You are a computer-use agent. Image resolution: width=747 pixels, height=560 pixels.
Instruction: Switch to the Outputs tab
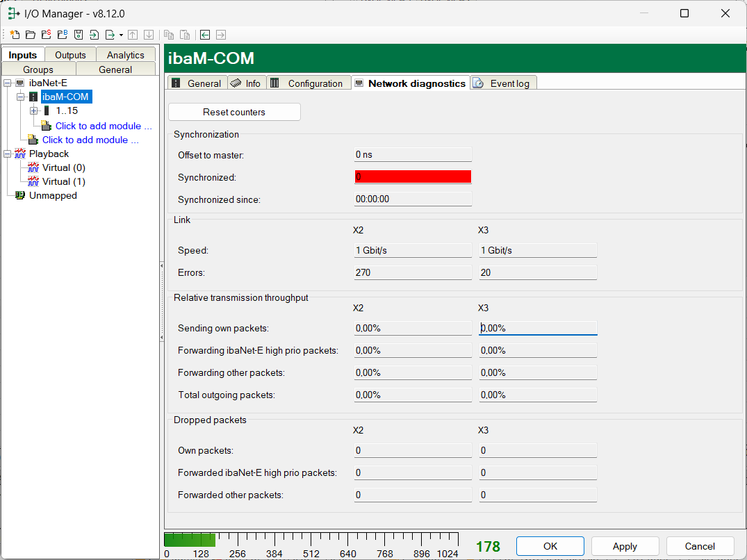click(x=70, y=55)
